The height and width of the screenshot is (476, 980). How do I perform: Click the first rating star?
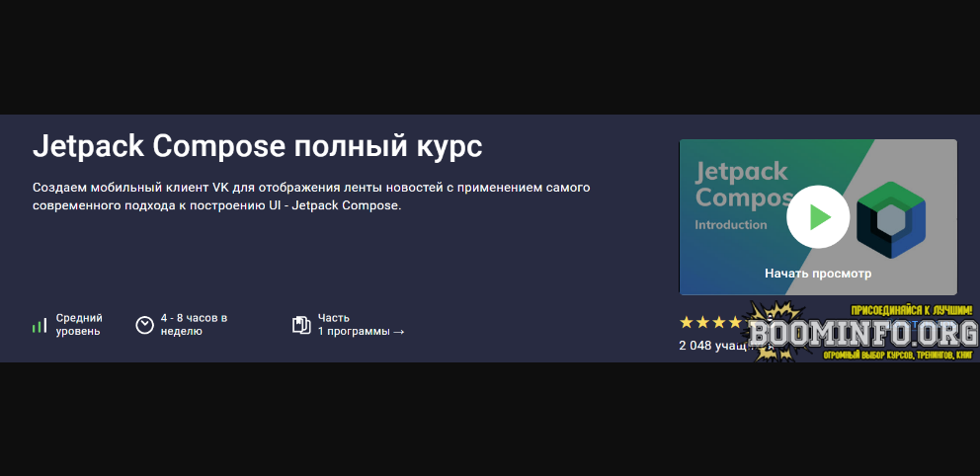687,322
